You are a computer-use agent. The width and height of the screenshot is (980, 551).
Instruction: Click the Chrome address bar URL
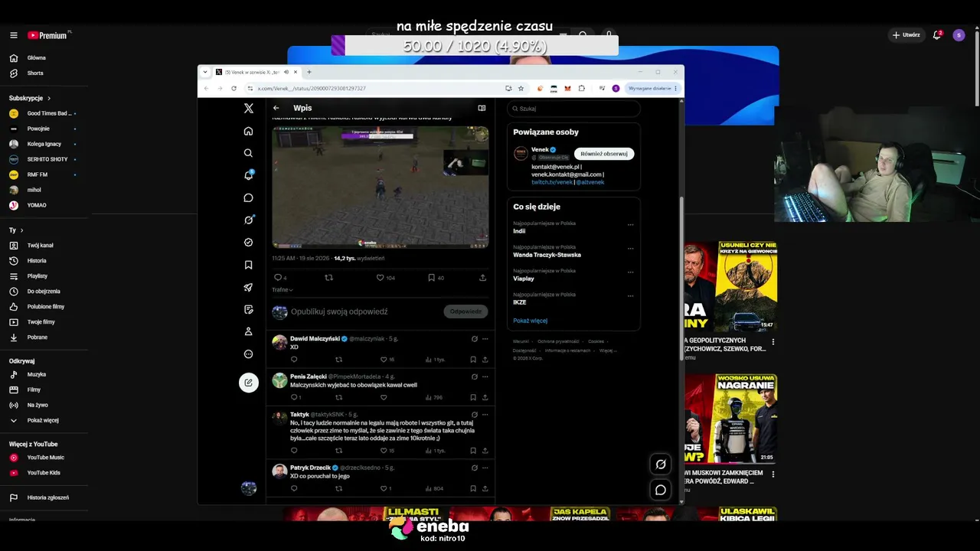click(x=312, y=88)
